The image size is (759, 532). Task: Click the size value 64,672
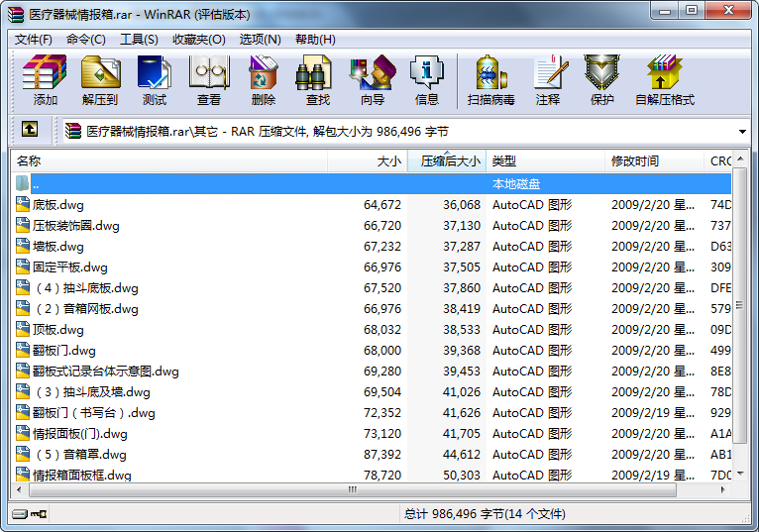382,205
